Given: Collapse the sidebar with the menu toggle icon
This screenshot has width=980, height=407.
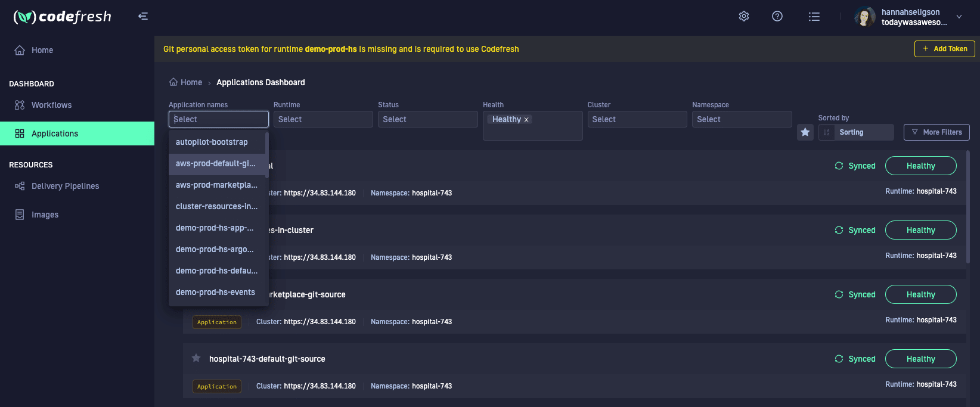Looking at the screenshot, I should [x=143, y=16].
